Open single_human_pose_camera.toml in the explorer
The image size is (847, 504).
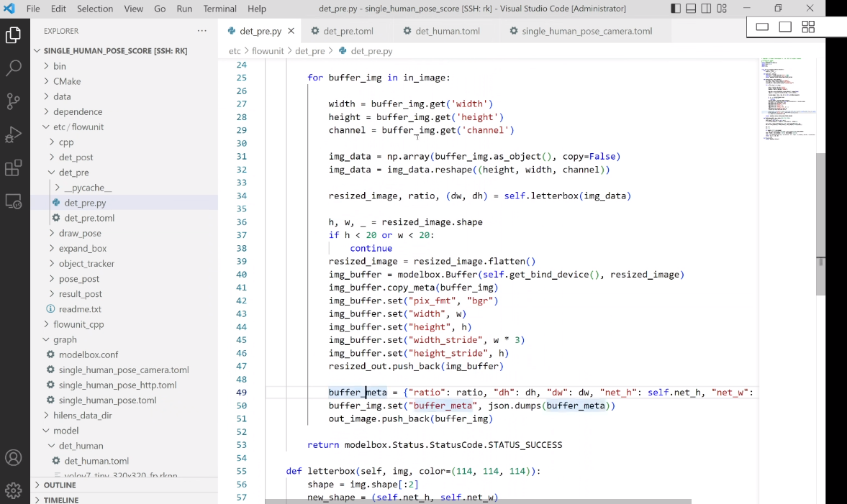pyautogui.click(x=124, y=370)
